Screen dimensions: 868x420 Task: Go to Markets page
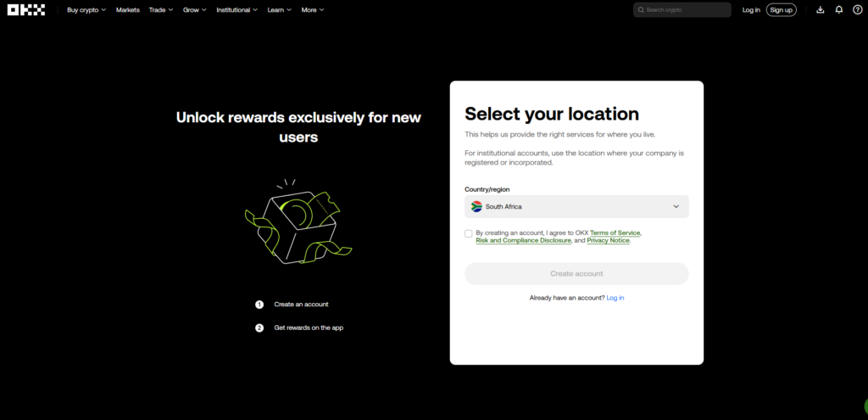(128, 10)
